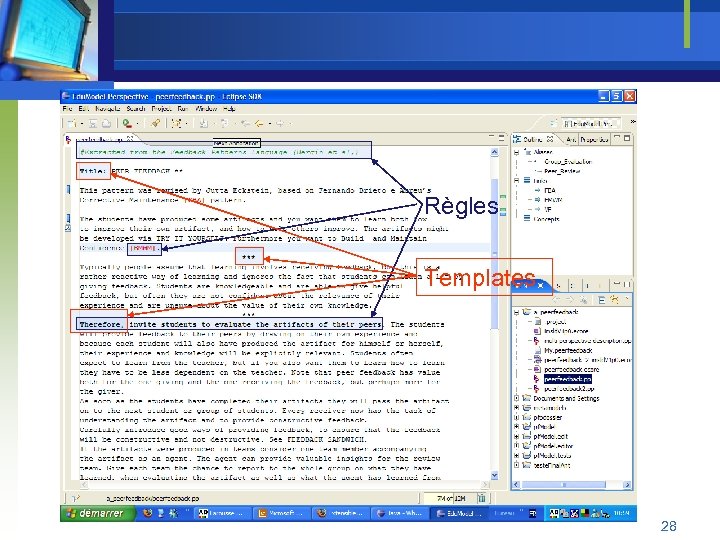Select My.peerfeedback file in navigator

click(x=568, y=350)
